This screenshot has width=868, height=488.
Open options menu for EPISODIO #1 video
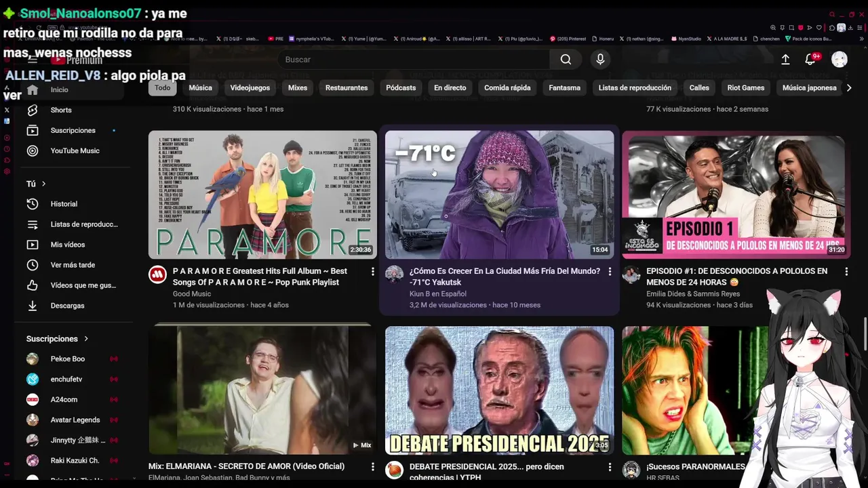point(846,272)
